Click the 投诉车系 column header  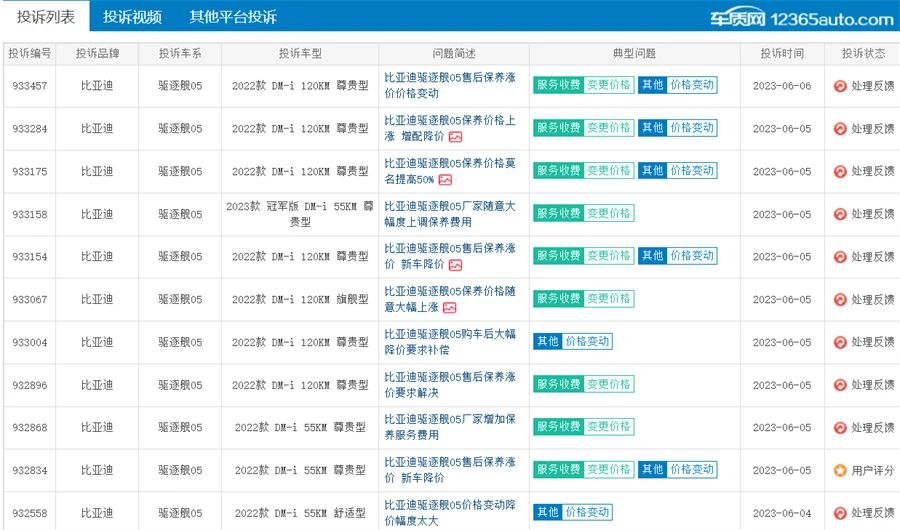180,53
